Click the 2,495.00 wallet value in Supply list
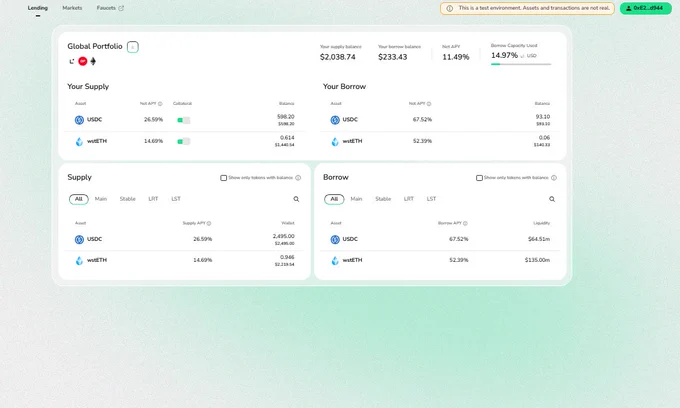Viewport: 680px width, 408px height. click(x=284, y=236)
